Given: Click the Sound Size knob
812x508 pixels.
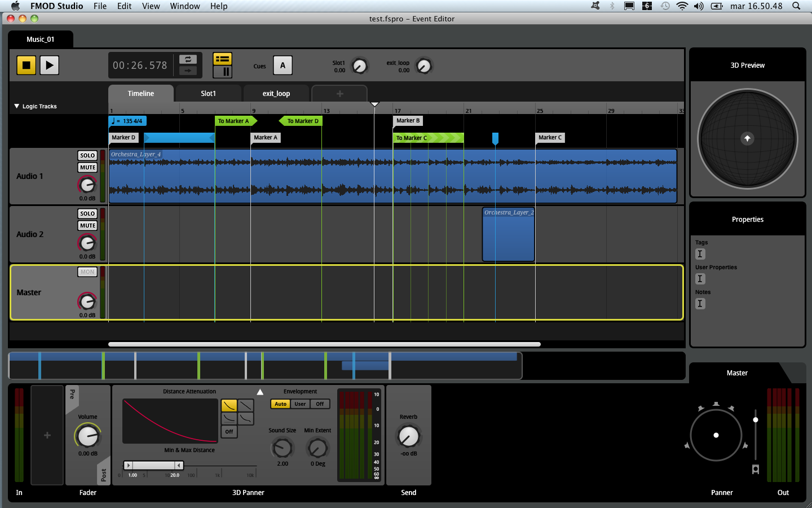Looking at the screenshot, I should [x=282, y=448].
